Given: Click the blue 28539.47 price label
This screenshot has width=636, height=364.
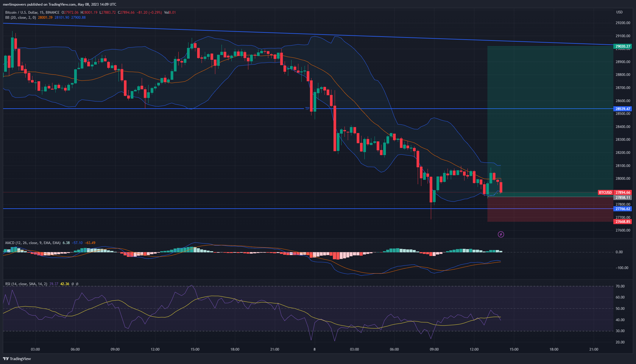Looking at the screenshot, I should (623, 109).
